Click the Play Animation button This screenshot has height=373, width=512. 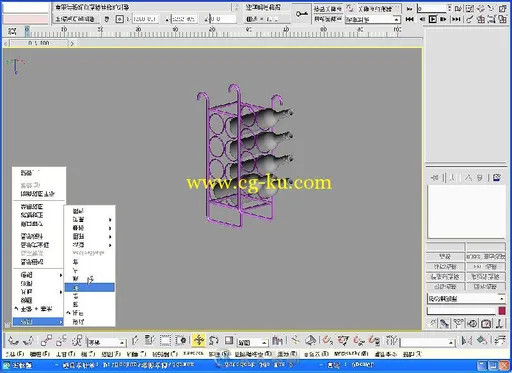[433, 20]
